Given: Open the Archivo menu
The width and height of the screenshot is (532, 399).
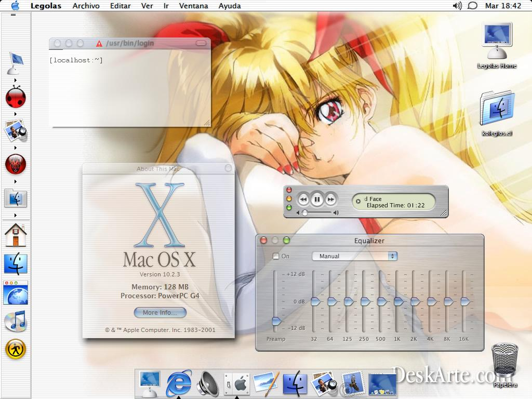Looking at the screenshot, I should (x=86, y=6).
